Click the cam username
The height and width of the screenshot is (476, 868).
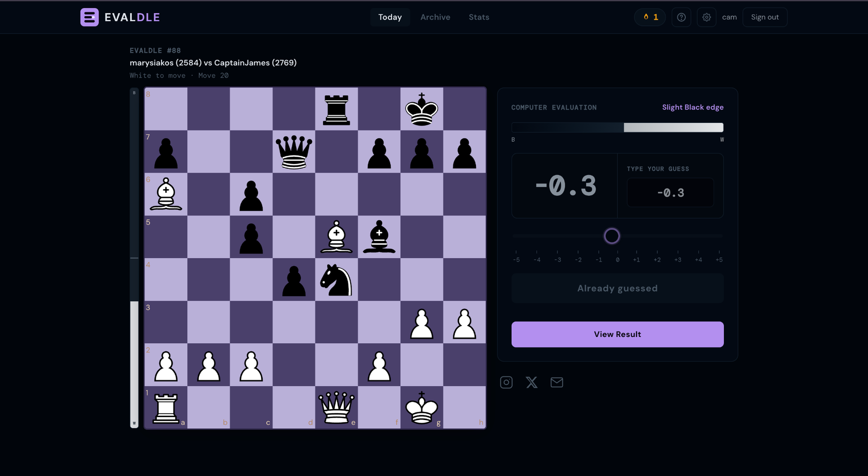tap(729, 17)
